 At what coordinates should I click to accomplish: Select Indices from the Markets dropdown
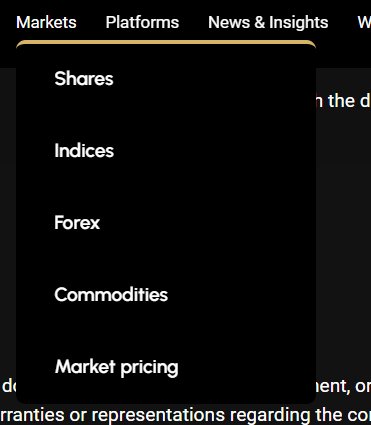pyautogui.click(x=84, y=150)
